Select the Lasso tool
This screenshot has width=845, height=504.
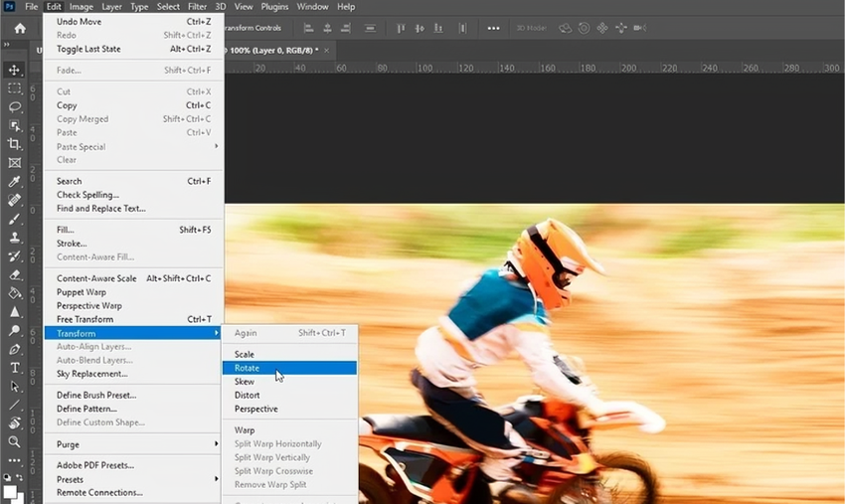point(15,106)
